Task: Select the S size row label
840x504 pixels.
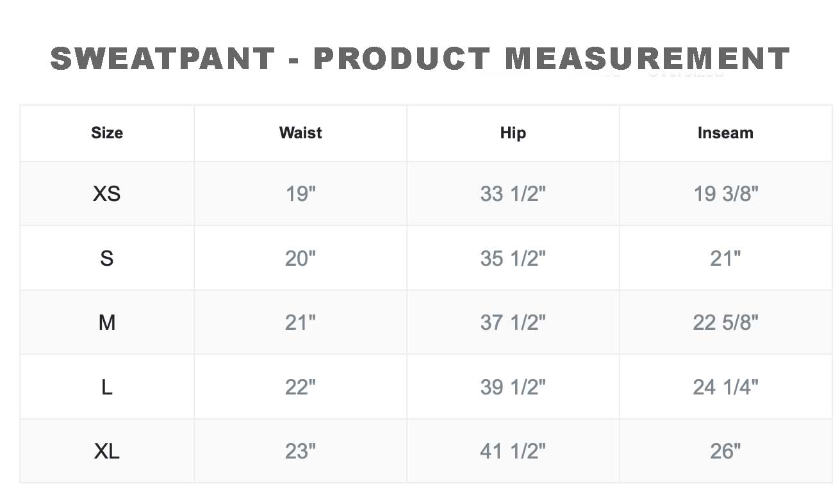Action: [x=107, y=258]
